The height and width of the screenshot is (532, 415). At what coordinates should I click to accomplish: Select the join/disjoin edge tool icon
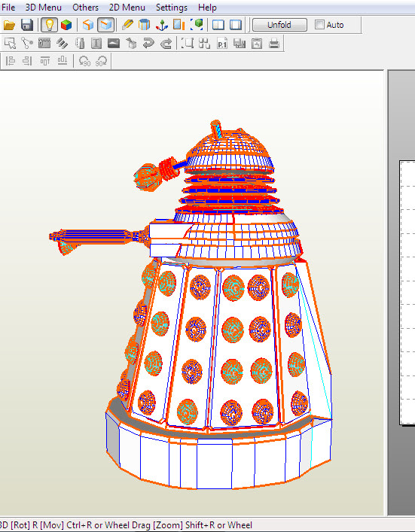27,44
